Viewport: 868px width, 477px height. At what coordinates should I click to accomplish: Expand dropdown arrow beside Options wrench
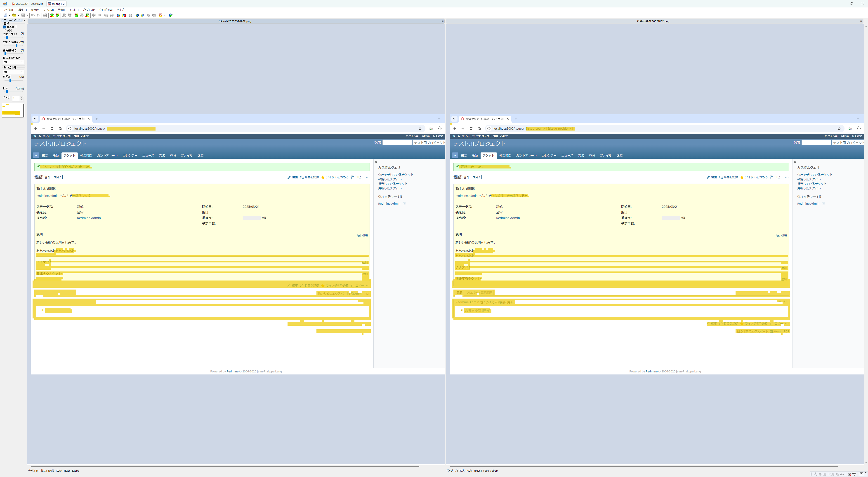[165, 15]
